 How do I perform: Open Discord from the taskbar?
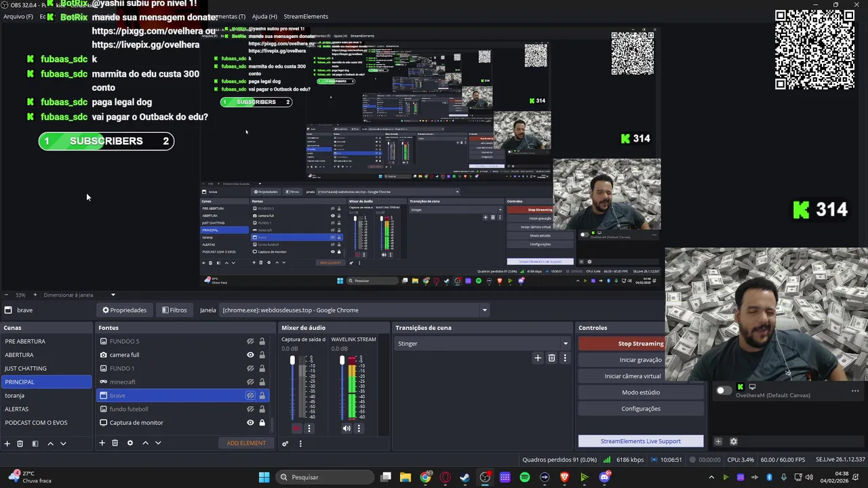point(604,477)
